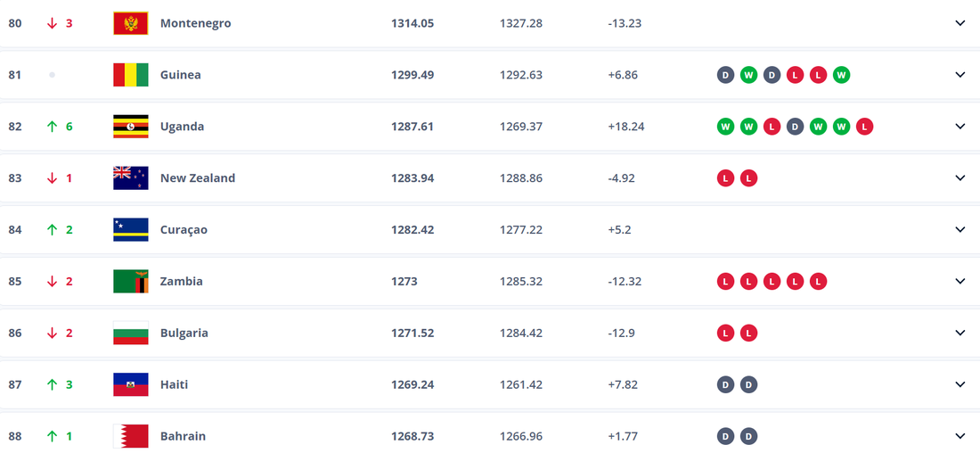Click Guinea's first draw result badge

click(x=726, y=75)
